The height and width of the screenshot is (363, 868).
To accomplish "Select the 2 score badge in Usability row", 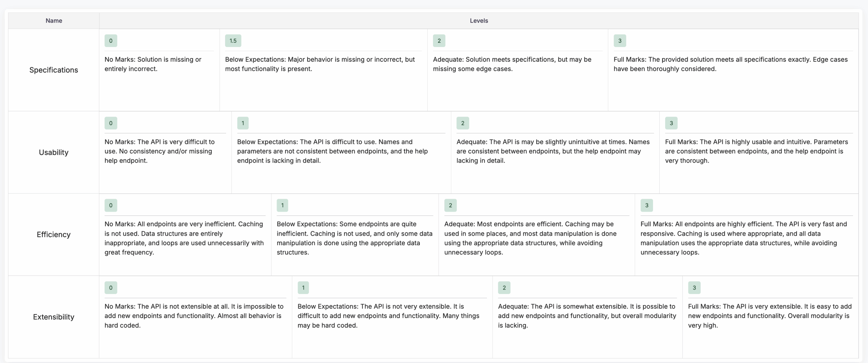I will coord(462,123).
